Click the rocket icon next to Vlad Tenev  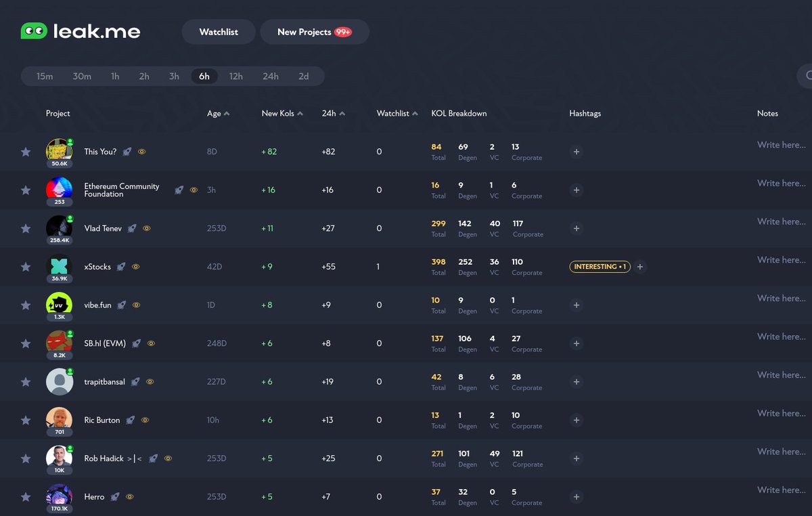pos(132,228)
